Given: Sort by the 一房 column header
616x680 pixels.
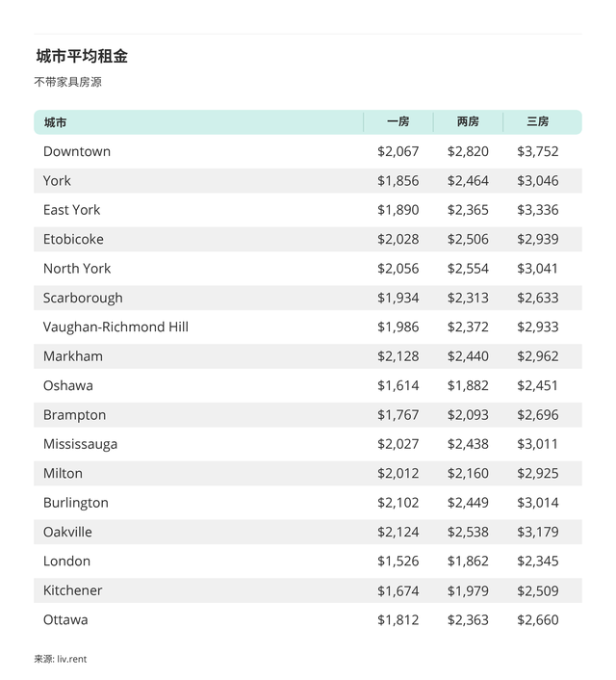Looking at the screenshot, I should pos(398,122).
